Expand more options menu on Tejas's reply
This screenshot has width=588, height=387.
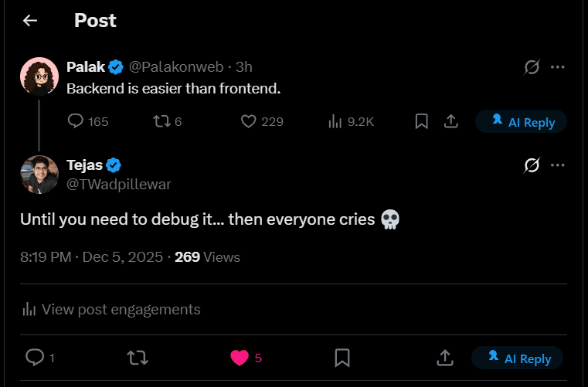tap(557, 165)
